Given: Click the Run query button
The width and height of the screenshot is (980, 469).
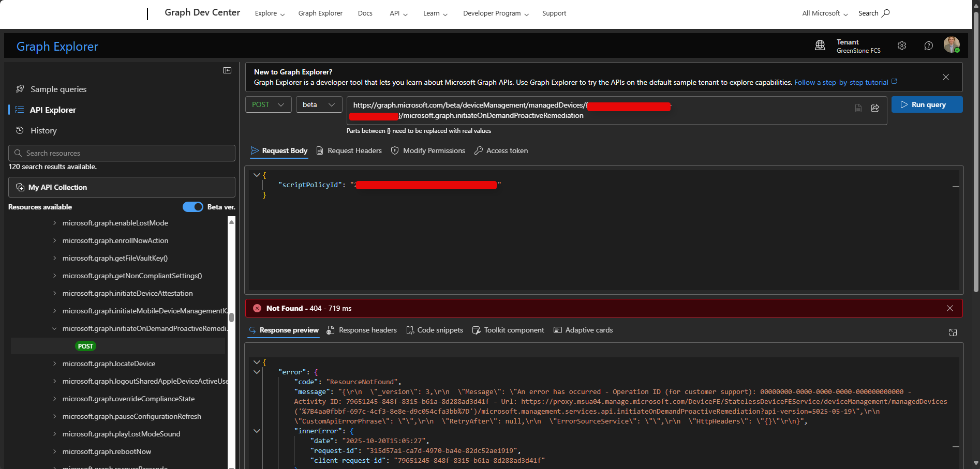Looking at the screenshot, I should coord(927,104).
